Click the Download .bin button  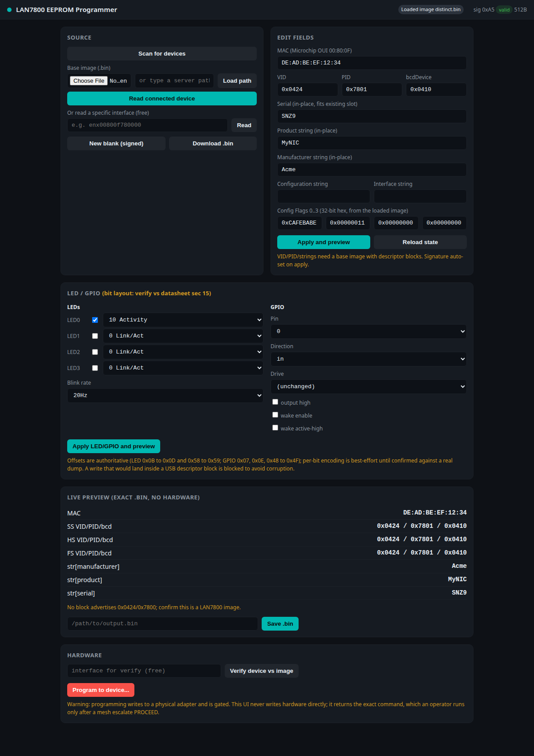coord(213,143)
